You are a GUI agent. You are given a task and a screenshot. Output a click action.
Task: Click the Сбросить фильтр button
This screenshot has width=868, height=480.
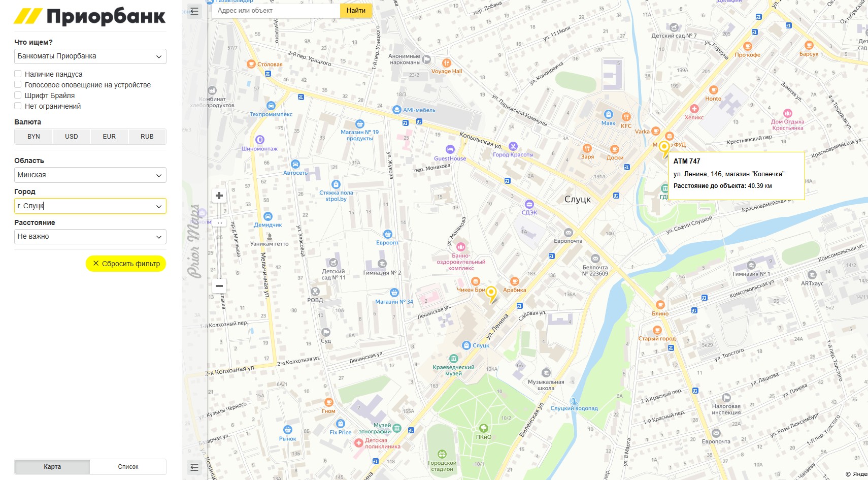126,264
